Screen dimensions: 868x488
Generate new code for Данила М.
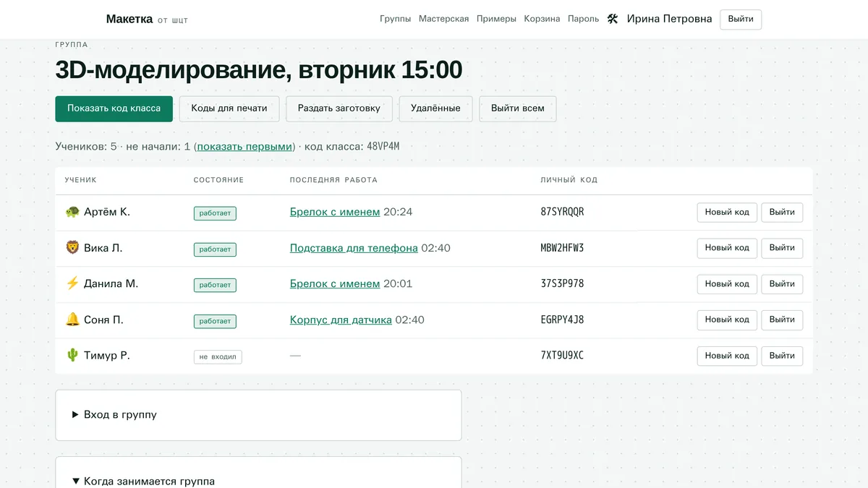point(727,284)
